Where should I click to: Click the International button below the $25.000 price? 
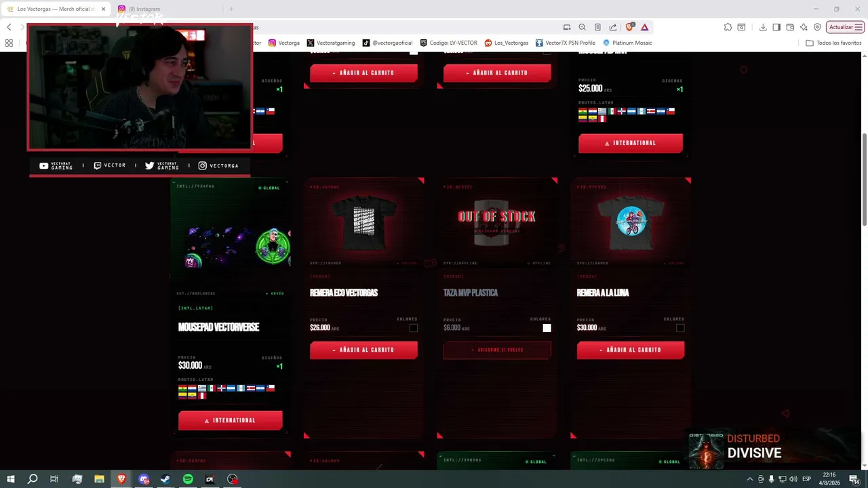point(631,143)
